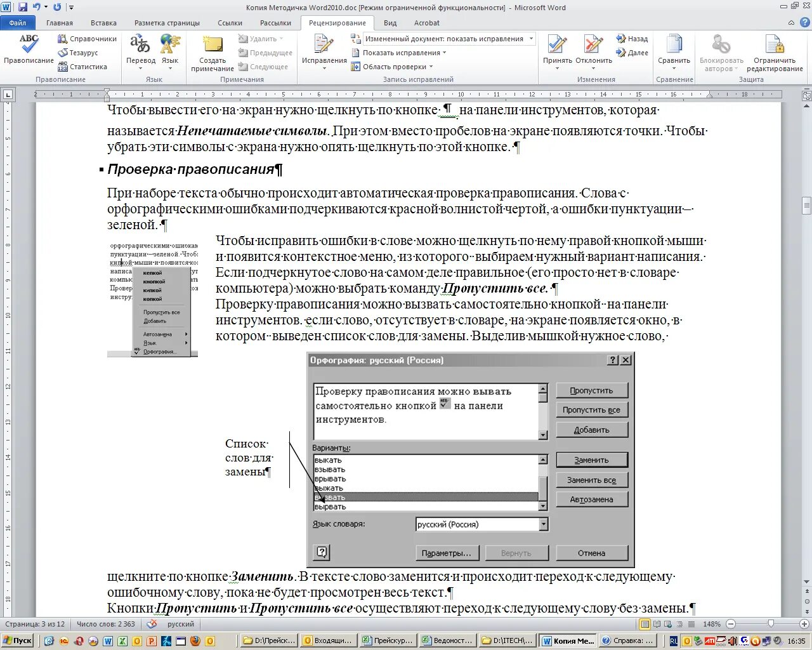The width and height of the screenshot is (812, 650).
Task: Open Ограничить редактирование restrict editing
Action: (775, 53)
